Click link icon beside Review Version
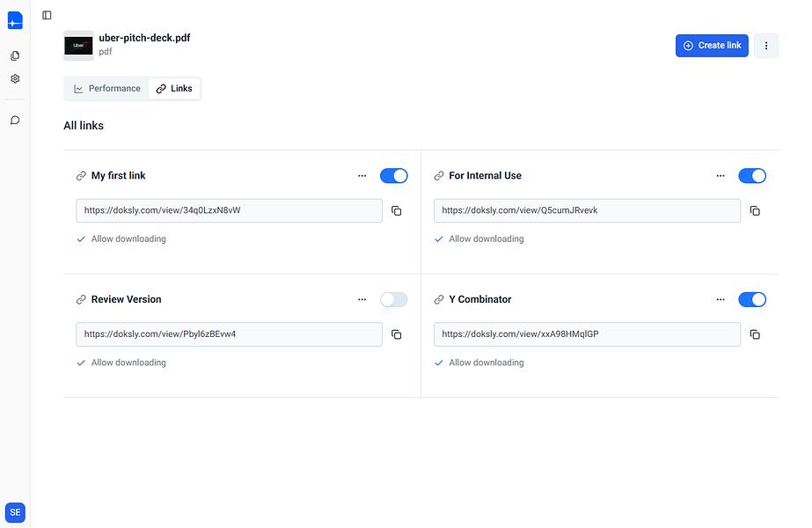This screenshot has height=528, width=812. pos(81,300)
